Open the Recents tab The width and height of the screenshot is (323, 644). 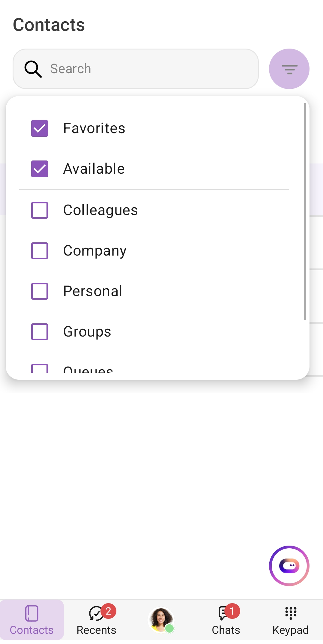pyautogui.click(x=96, y=620)
